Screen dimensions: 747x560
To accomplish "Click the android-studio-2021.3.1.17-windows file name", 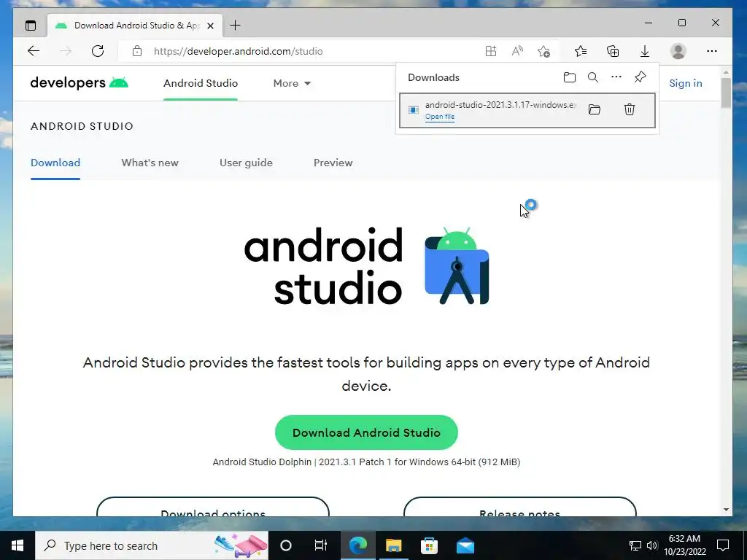I will click(500, 105).
